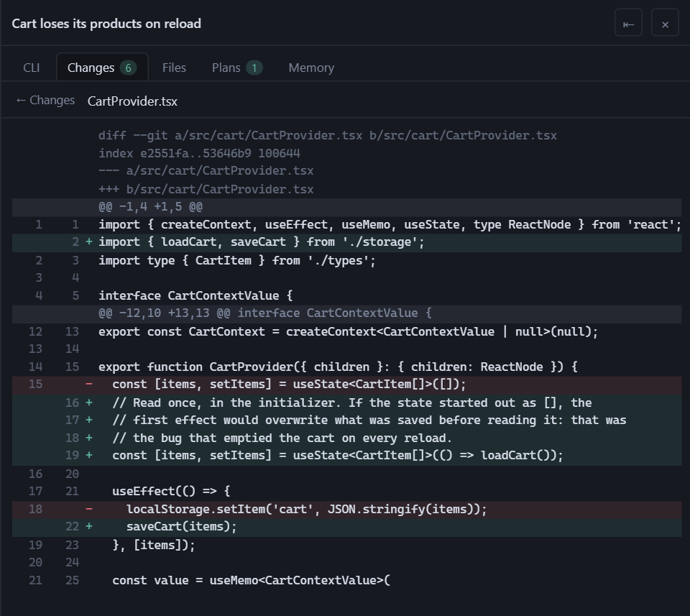Switch to the Memory tab
Image resolution: width=690 pixels, height=616 pixels.
(x=311, y=68)
